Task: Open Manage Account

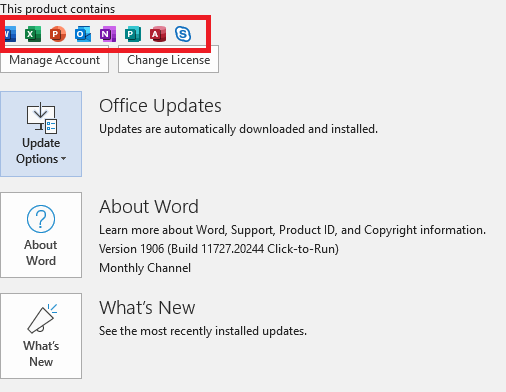Action: click(x=54, y=60)
